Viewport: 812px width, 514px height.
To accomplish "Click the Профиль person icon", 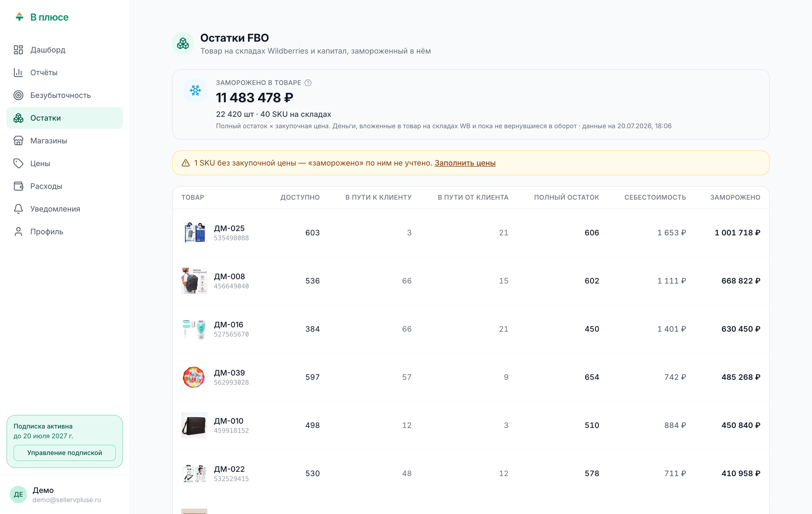I will pos(18,232).
